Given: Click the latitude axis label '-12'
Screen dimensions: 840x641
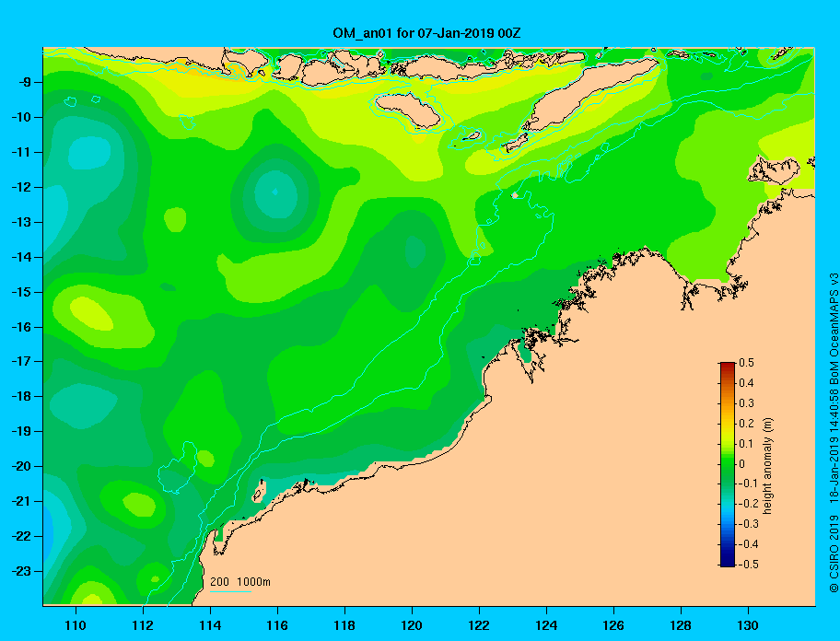Looking at the screenshot, I should click(21, 188).
